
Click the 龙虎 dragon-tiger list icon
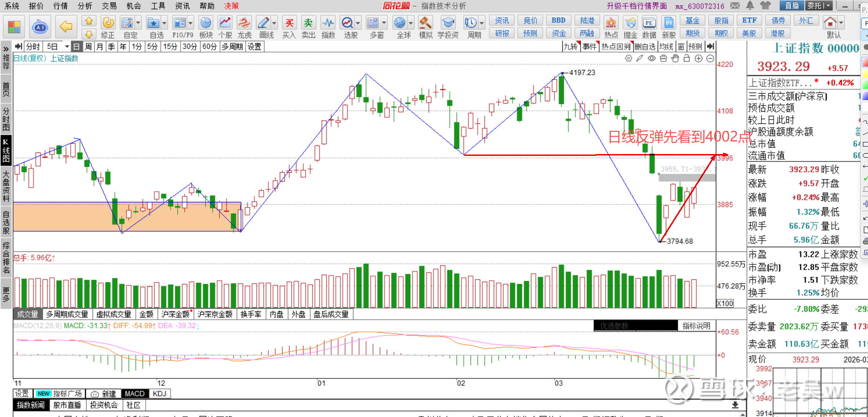coord(244,23)
